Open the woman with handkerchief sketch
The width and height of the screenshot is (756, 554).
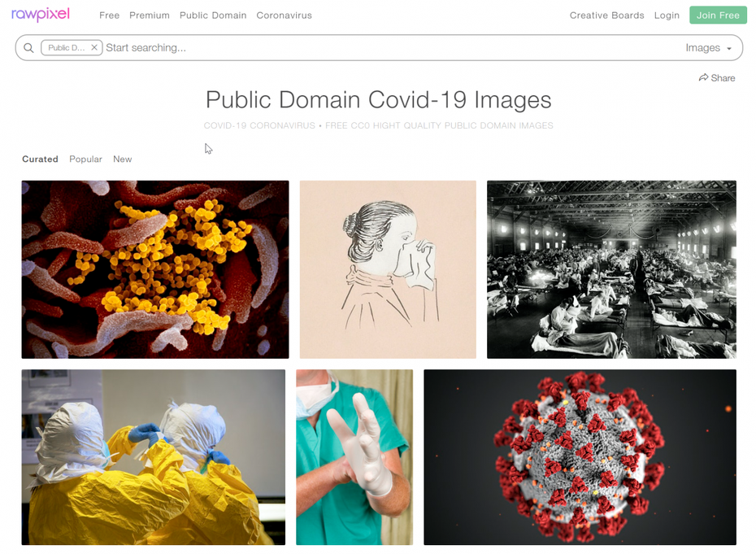pos(388,269)
